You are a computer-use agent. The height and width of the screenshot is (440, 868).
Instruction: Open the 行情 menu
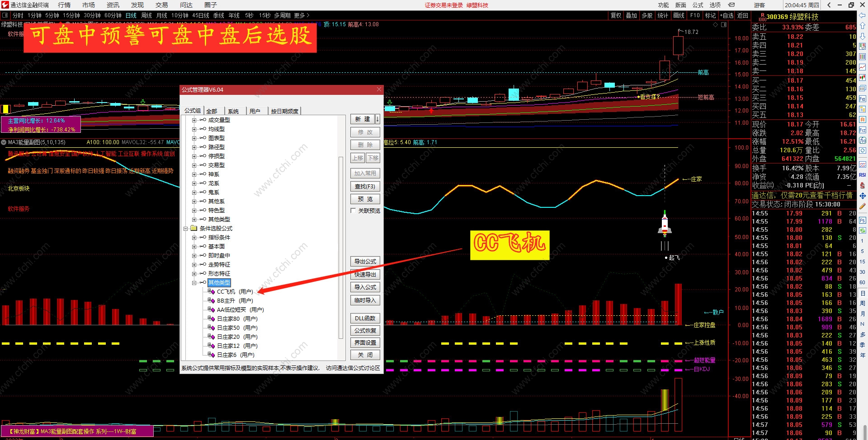click(64, 5)
